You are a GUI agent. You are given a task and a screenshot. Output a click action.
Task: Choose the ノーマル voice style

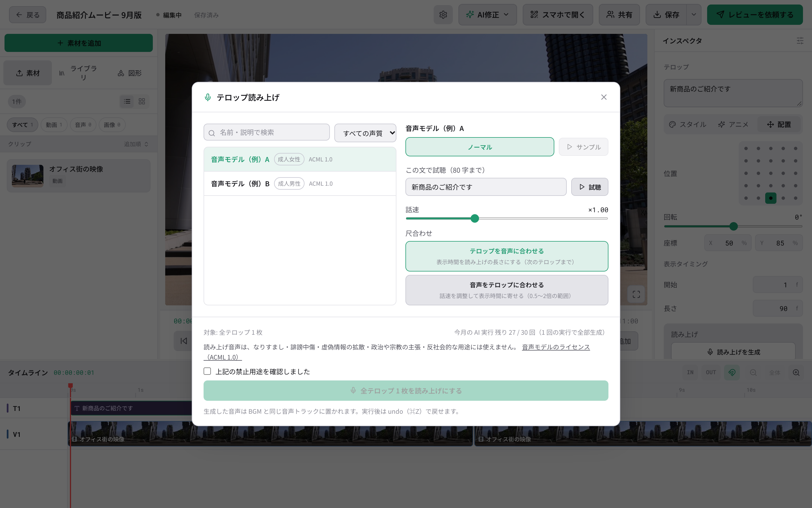[480, 147]
